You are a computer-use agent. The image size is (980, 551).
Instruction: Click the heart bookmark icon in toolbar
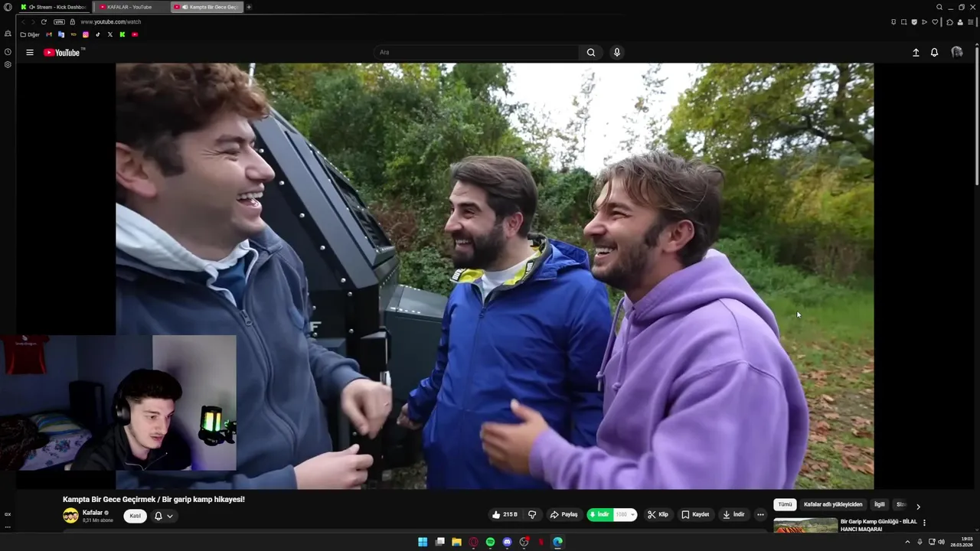[x=935, y=22]
